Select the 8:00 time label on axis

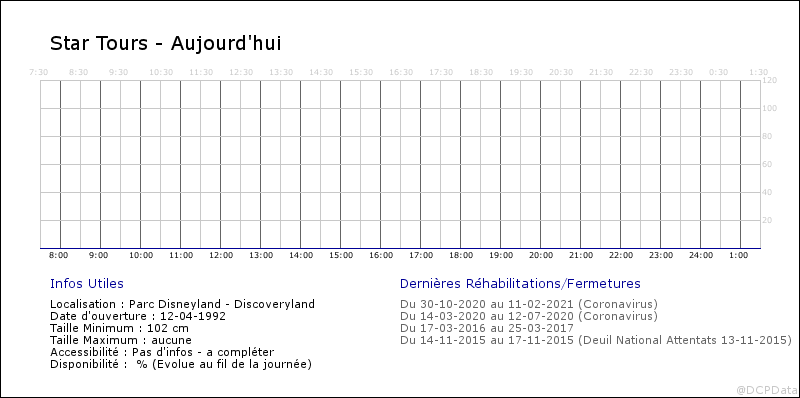[60, 255]
